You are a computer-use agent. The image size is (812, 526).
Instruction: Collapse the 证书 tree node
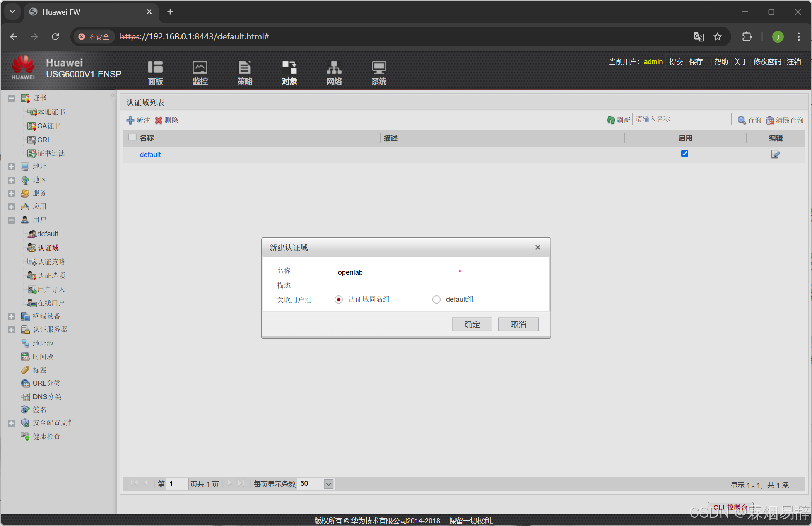(11, 98)
